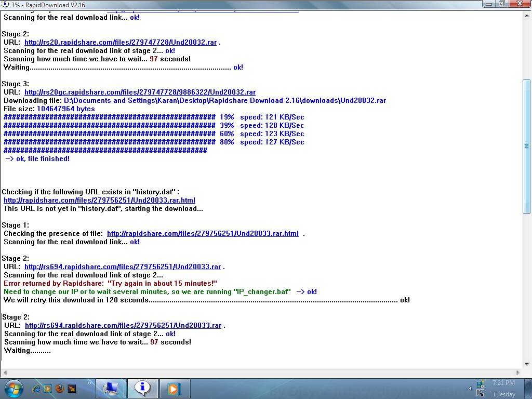Click the 'speed: 128 KB/Sec' value
This screenshot has height=399, width=532.
(x=272, y=126)
